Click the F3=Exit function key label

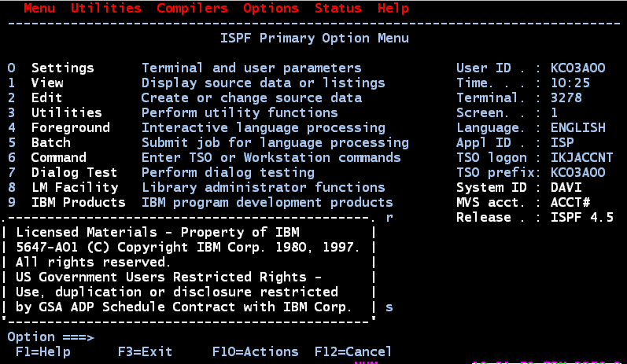pyautogui.click(x=146, y=352)
